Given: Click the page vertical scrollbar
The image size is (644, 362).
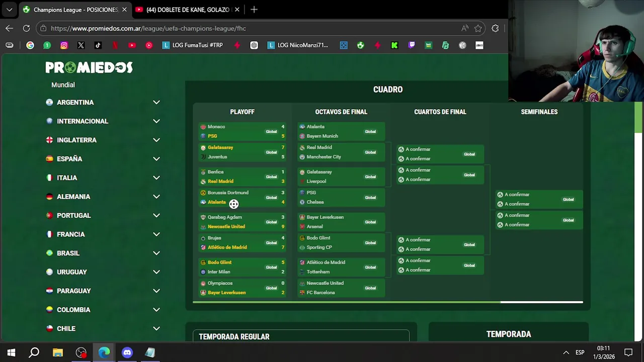Looking at the screenshot, I should 639,118.
